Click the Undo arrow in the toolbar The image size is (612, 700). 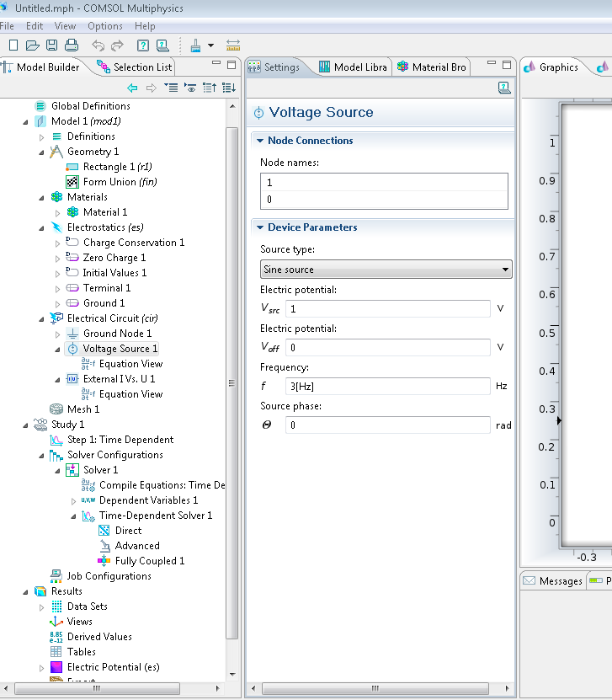pos(98,45)
